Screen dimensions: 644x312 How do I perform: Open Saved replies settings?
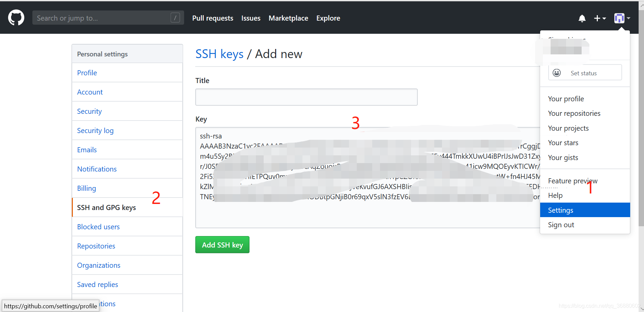point(127,284)
